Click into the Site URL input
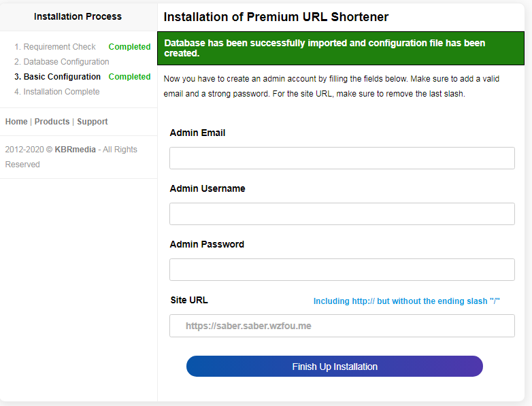532x406 pixels. click(x=342, y=326)
